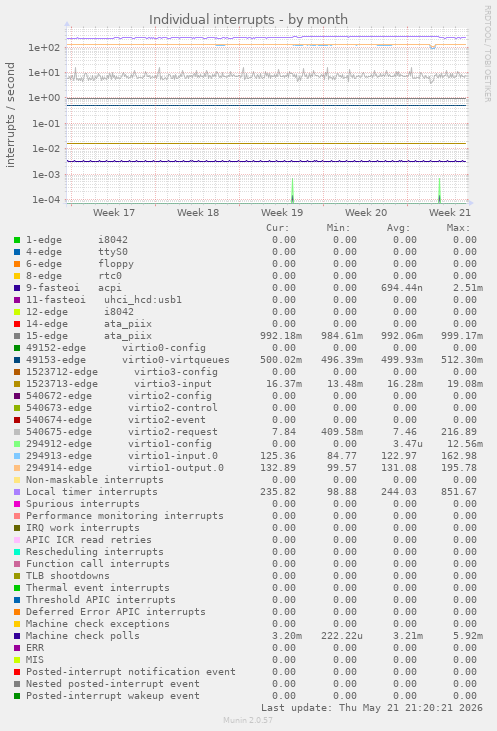Click the Week 17 axis label
Viewport: 497px width, 731px height.
[x=114, y=213]
